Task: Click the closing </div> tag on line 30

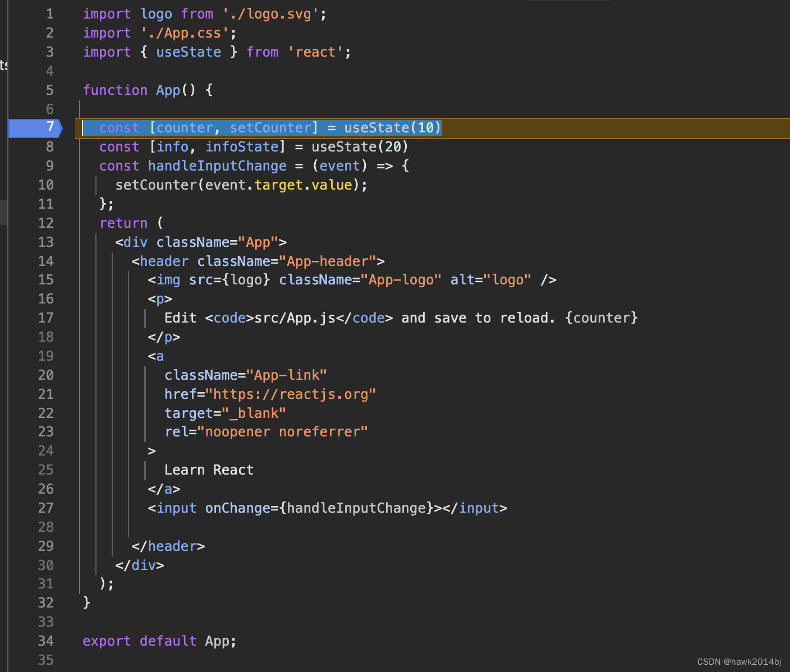Action: point(140,565)
